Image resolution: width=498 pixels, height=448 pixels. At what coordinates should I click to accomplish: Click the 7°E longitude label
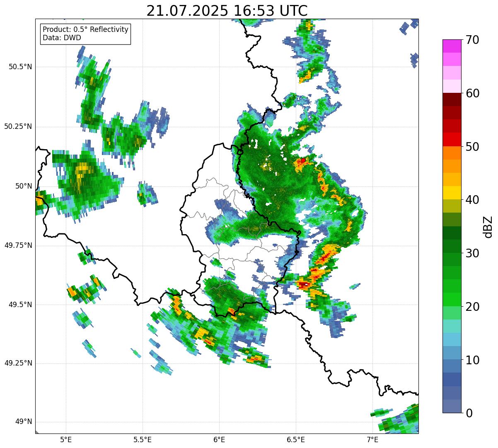372,439
